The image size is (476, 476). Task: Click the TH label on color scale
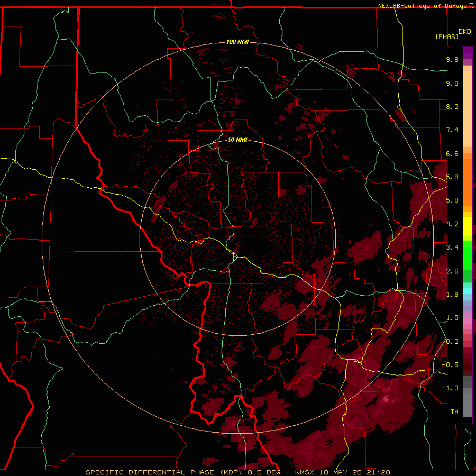pos(454,412)
